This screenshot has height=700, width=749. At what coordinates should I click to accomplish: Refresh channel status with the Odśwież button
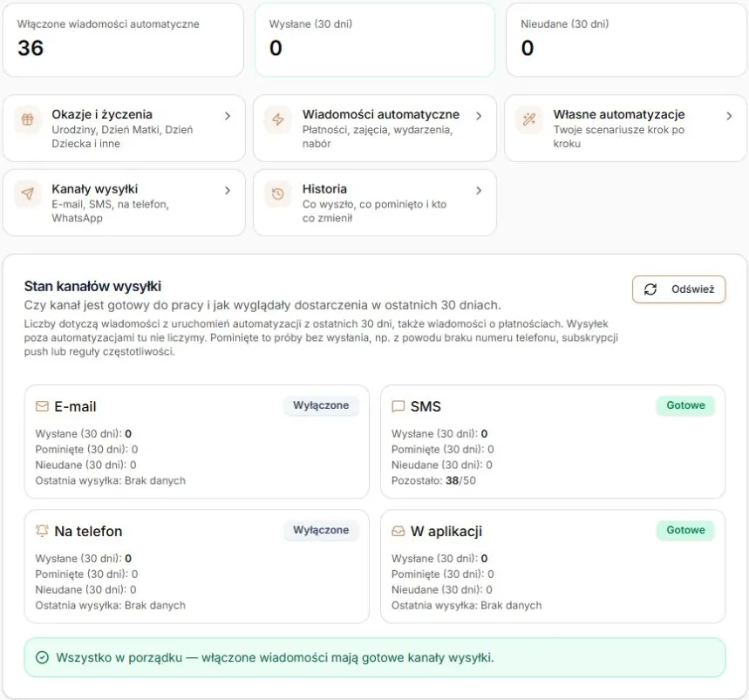678,289
